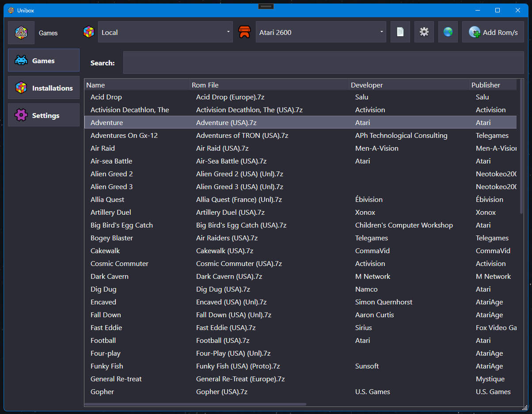Click Adventures of TRON (USA).7z rom file
532x414 pixels.
(x=242, y=135)
